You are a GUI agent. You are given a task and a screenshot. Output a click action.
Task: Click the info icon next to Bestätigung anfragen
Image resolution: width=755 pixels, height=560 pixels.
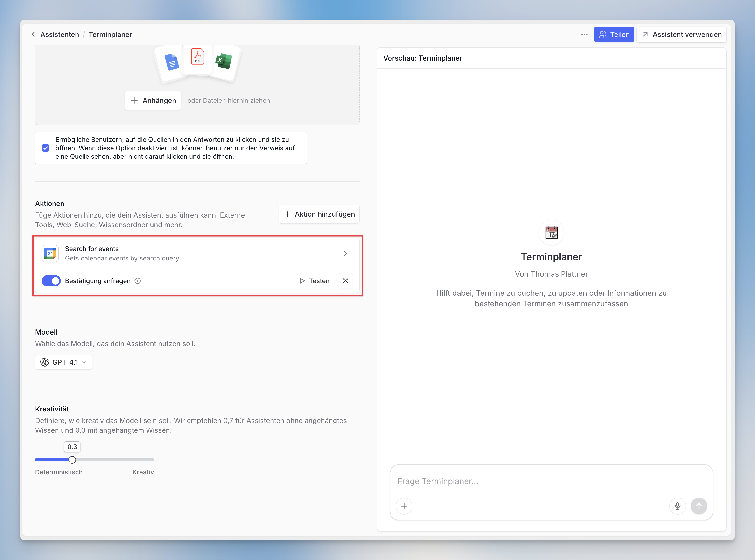(138, 281)
